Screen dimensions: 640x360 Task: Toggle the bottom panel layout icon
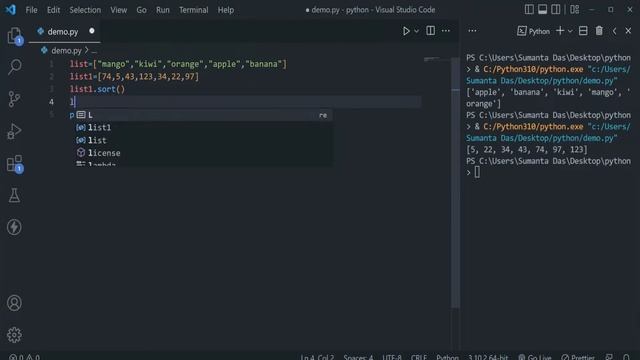(x=542, y=9)
